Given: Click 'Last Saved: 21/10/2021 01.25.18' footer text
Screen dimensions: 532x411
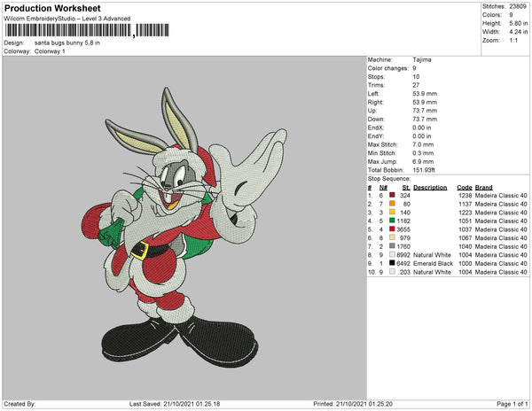Looking at the screenshot, I should coord(175,404).
